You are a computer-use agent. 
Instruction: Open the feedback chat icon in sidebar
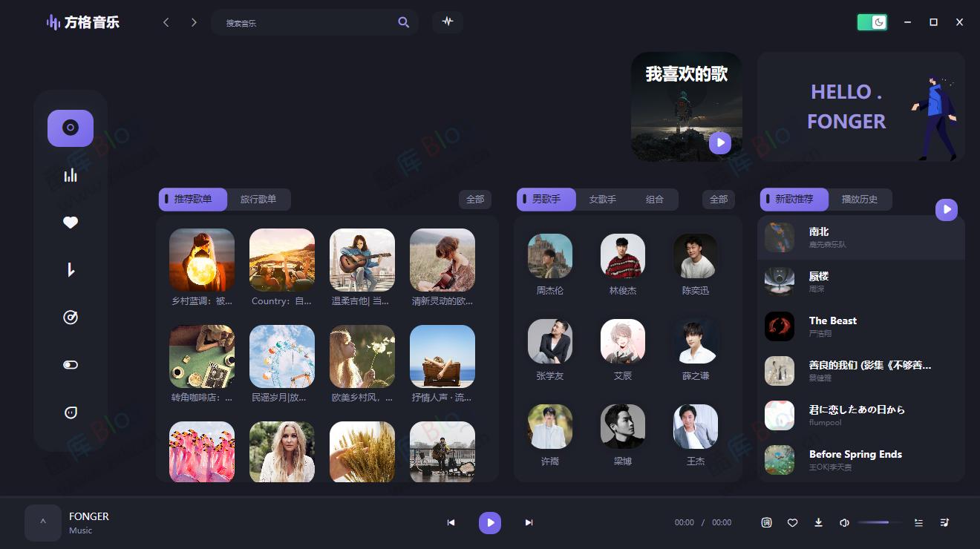pyautogui.click(x=71, y=412)
